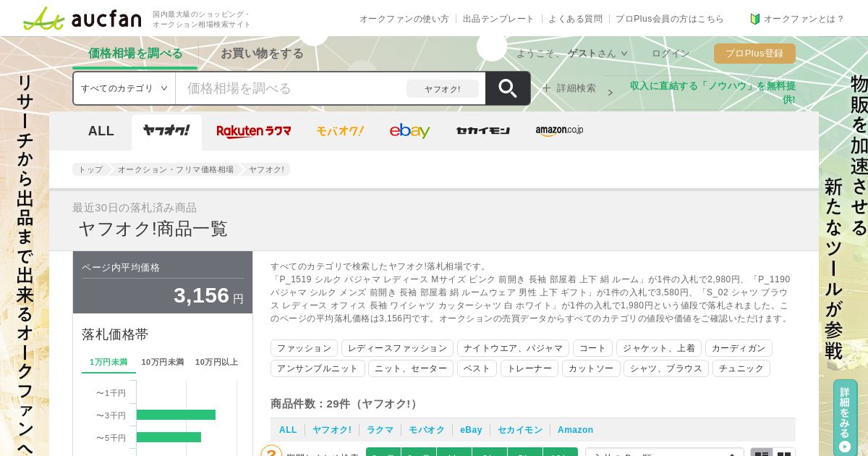Click the チュニック category tag

click(741, 368)
